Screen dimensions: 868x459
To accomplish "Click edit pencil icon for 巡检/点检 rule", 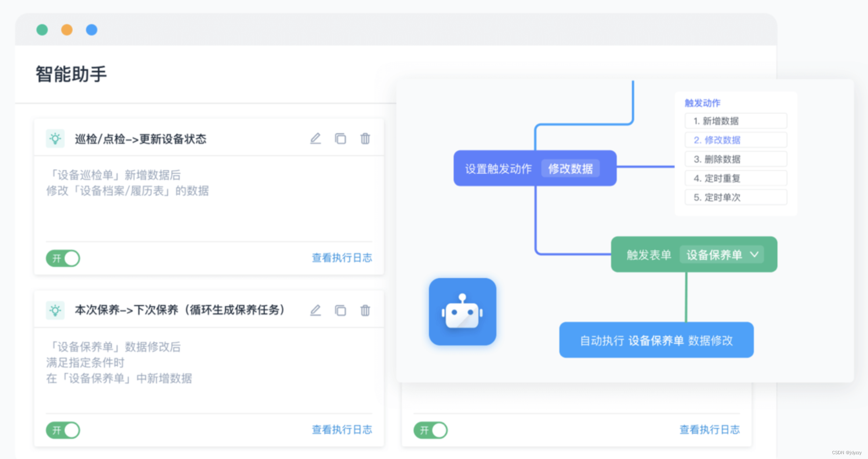I will [x=316, y=139].
